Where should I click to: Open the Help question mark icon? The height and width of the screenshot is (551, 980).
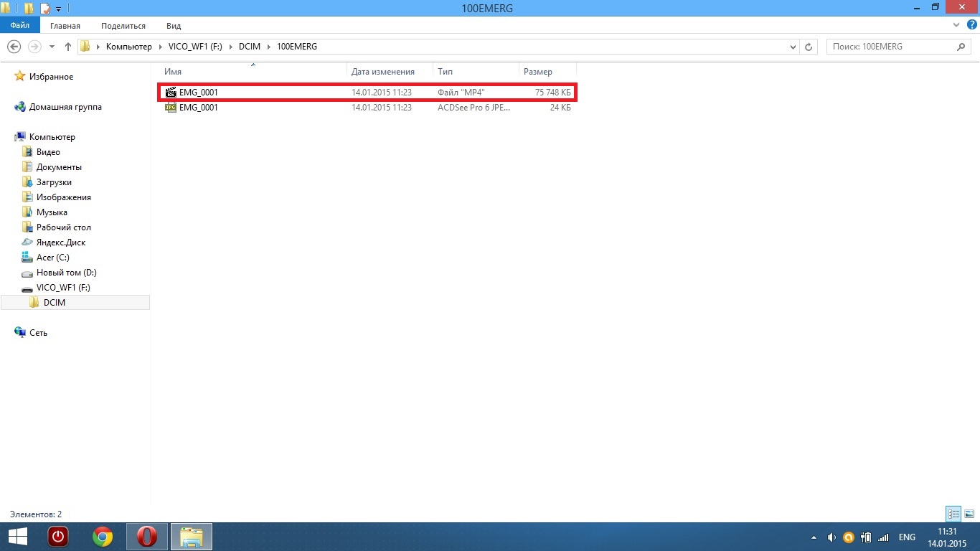pos(972,25)
